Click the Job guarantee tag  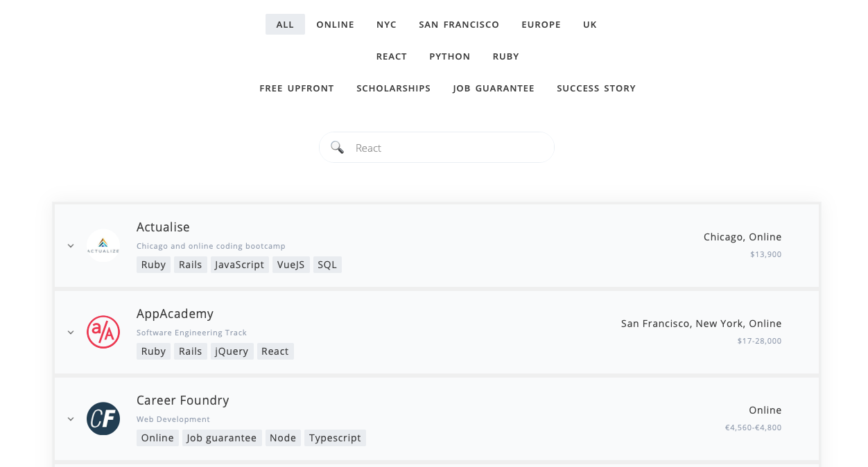point(222,438)
